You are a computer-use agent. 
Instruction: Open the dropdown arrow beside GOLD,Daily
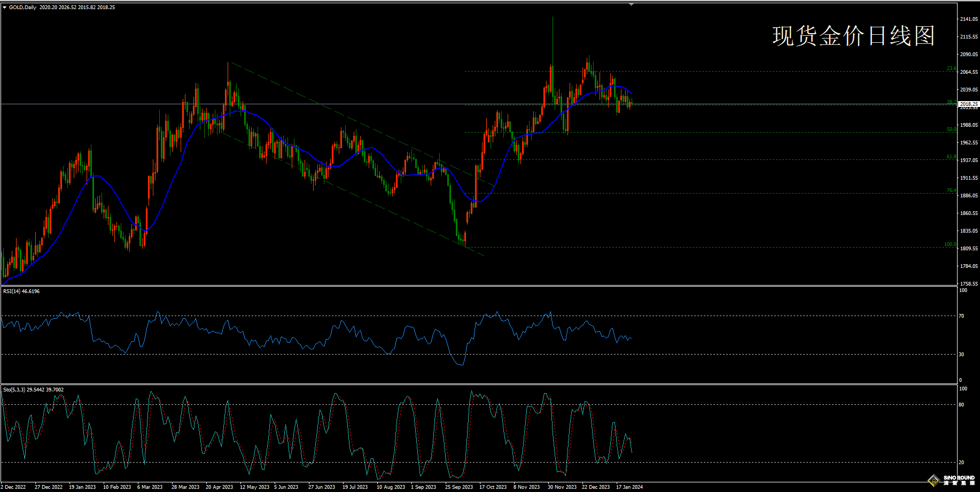coord(5,7)
